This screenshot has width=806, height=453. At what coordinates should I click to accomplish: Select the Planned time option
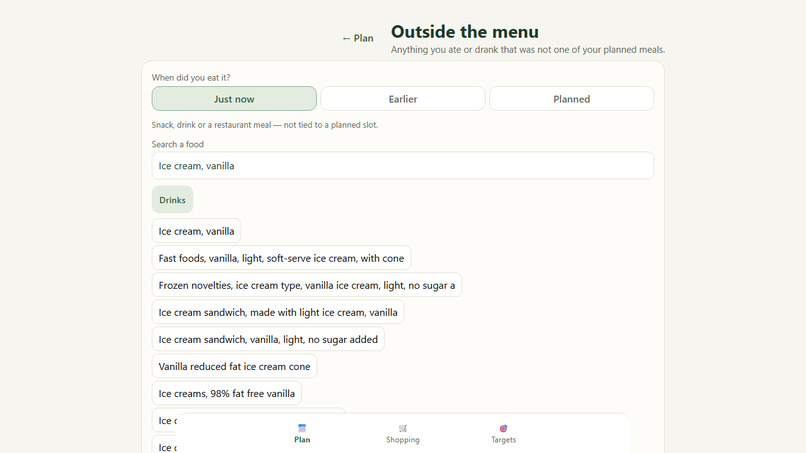point(572,99)
